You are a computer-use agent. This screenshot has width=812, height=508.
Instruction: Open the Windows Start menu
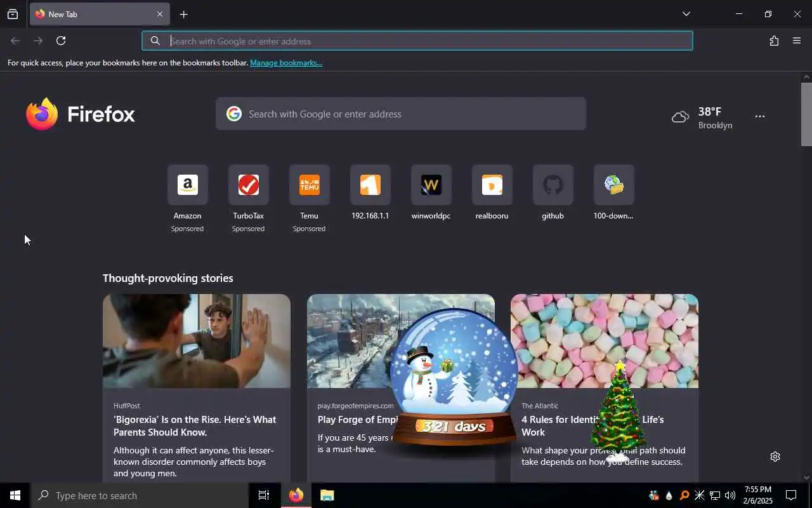click(15, 495)
